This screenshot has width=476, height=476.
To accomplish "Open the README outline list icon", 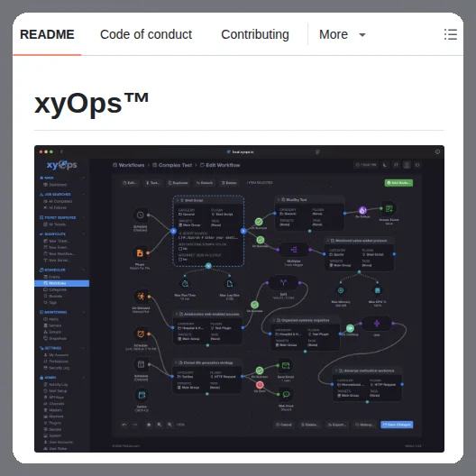I will coord(451,34).
